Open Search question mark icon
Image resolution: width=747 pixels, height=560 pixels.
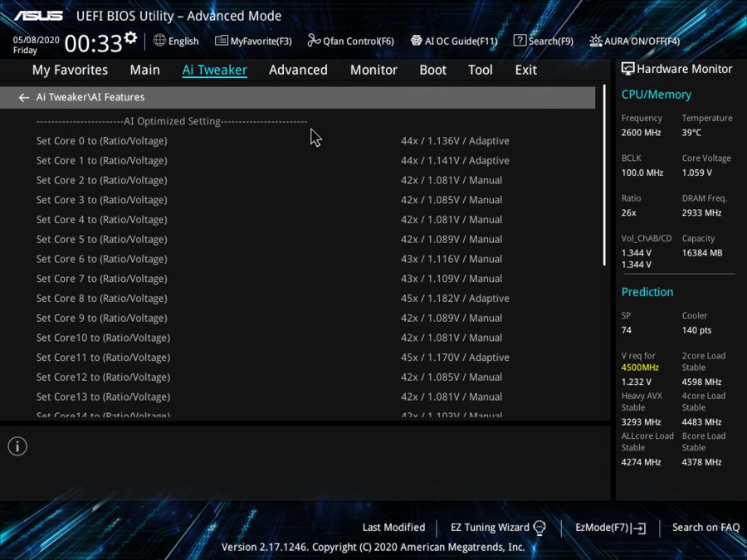(520, 41)
